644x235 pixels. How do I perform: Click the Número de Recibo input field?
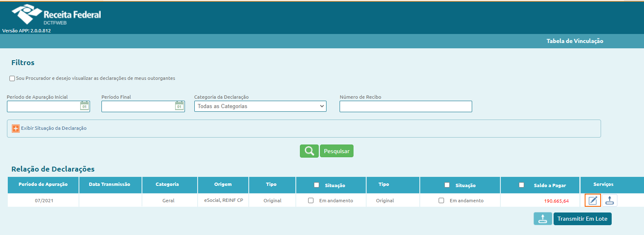click(405, 106)
